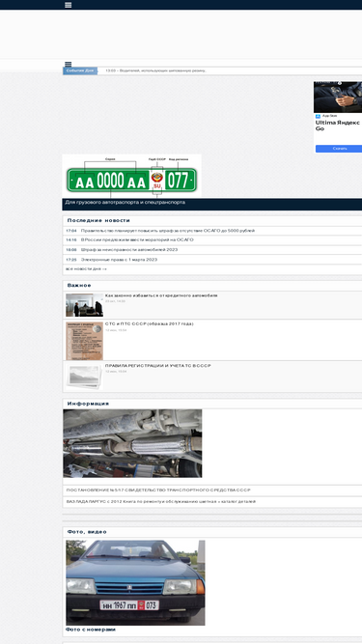
Task: Open the Ultima Яндекс Go ad image
Action: coord(338,97)
